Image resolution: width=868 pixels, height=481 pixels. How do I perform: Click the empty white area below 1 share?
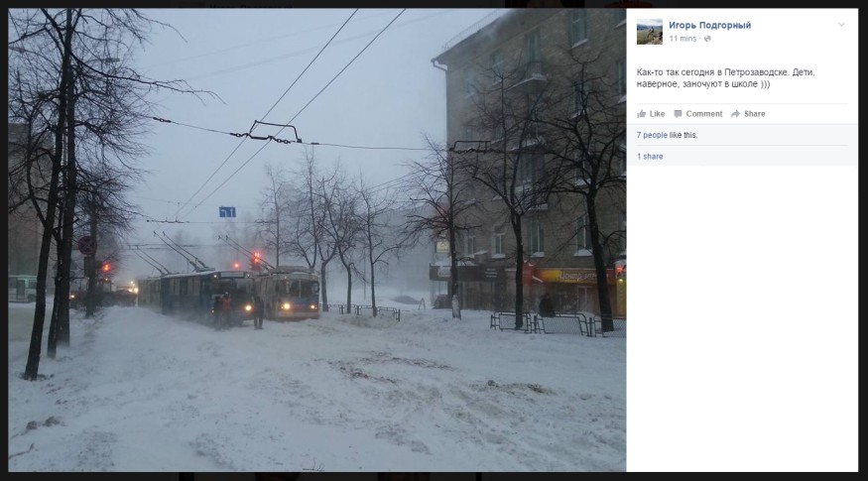[x=742, y=318]
